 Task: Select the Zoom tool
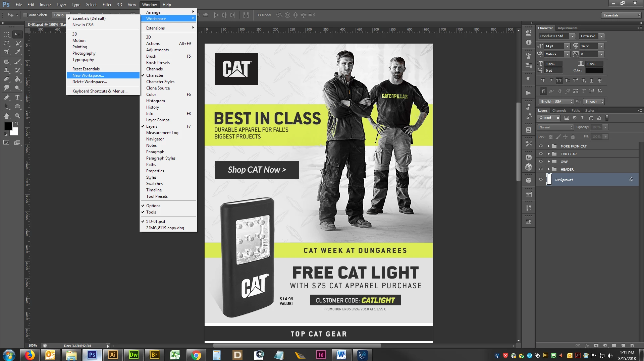(17, 116)
